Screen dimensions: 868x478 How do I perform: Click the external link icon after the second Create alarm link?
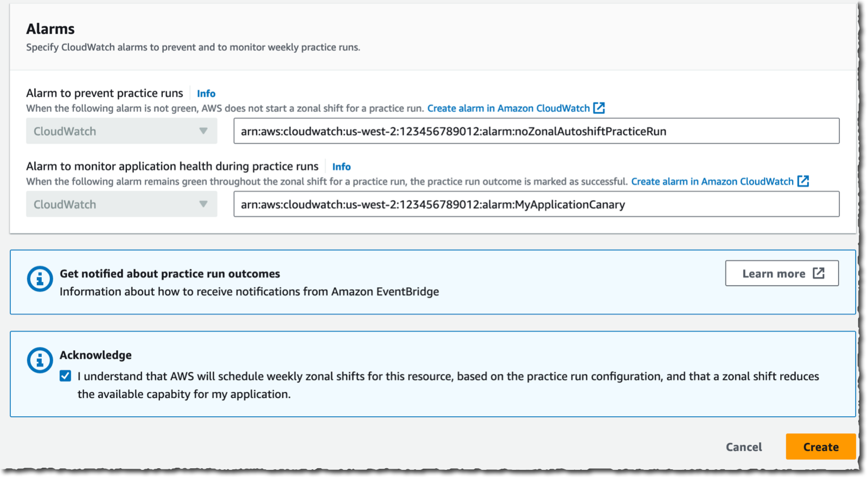803,181
